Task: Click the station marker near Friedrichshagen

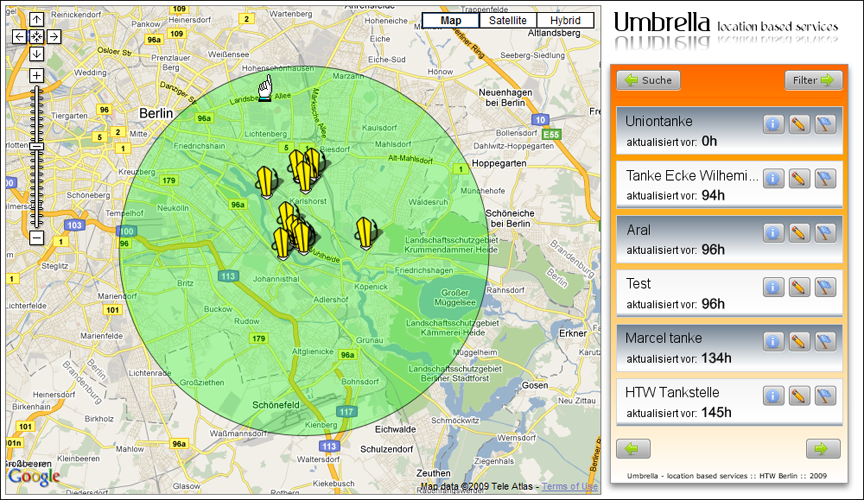Action: (365, 234)
